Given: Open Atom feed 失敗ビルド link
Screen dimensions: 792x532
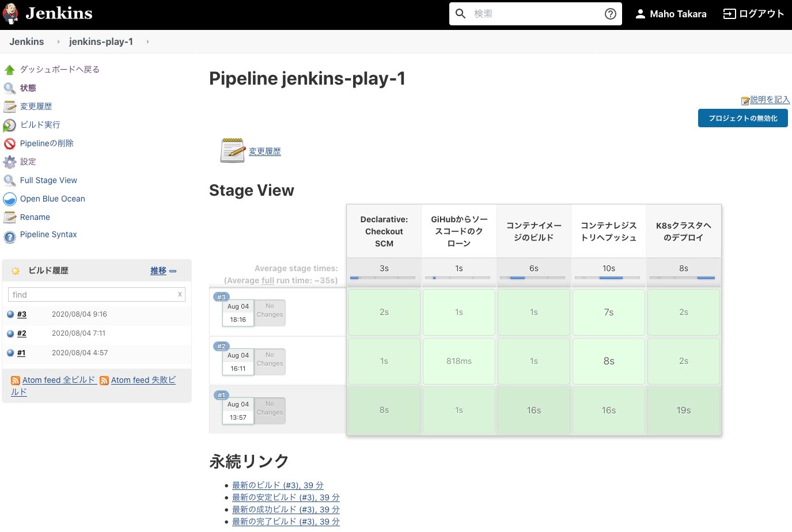Looking at the screenshot, I should click(x=143, y=380).
